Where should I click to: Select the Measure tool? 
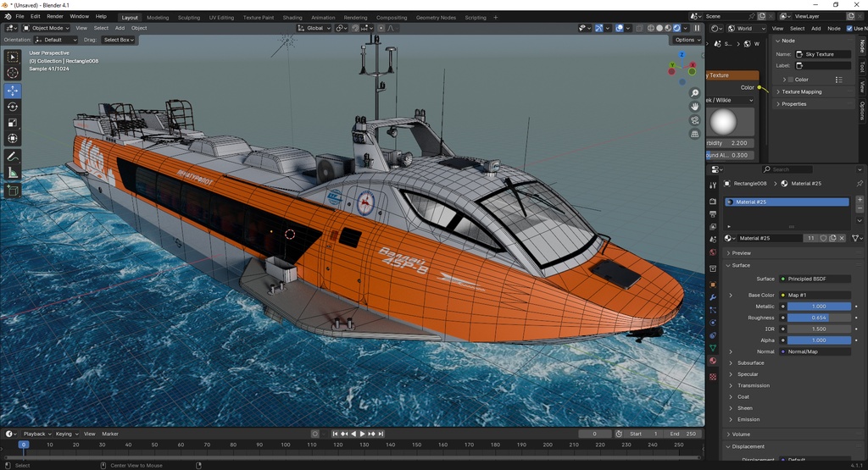click(x=13, y=173)
